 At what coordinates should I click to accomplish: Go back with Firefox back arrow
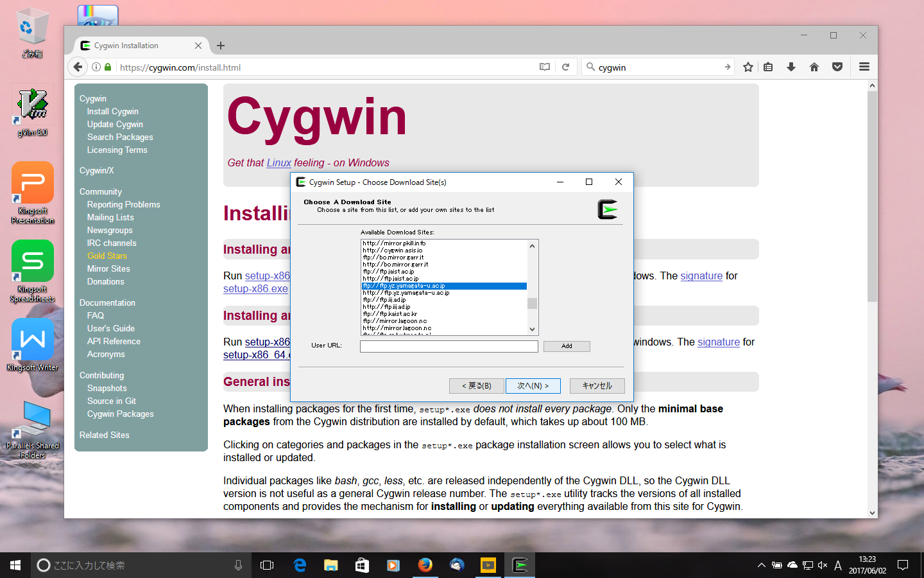[x=78, y=67]
